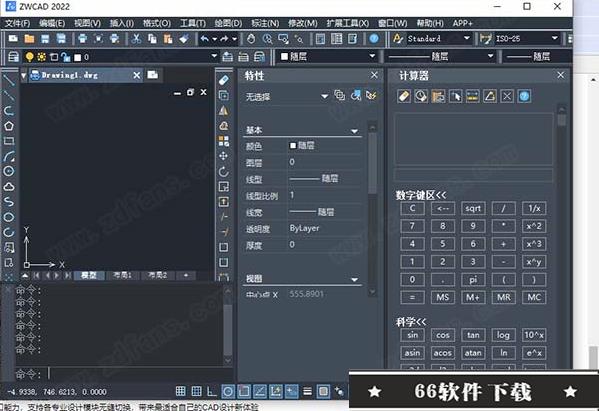The image size is (599, 411).
Task: Open the 绘图(D) menu
Action: 228,23
